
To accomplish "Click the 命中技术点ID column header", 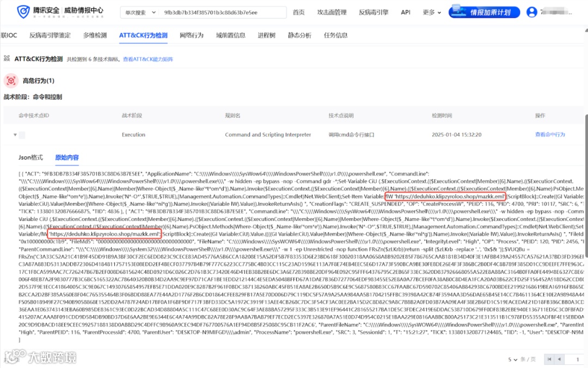I will (34, 116).
